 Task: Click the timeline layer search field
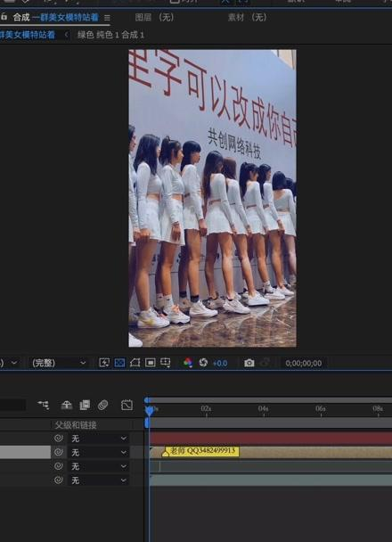coord(12,405)
